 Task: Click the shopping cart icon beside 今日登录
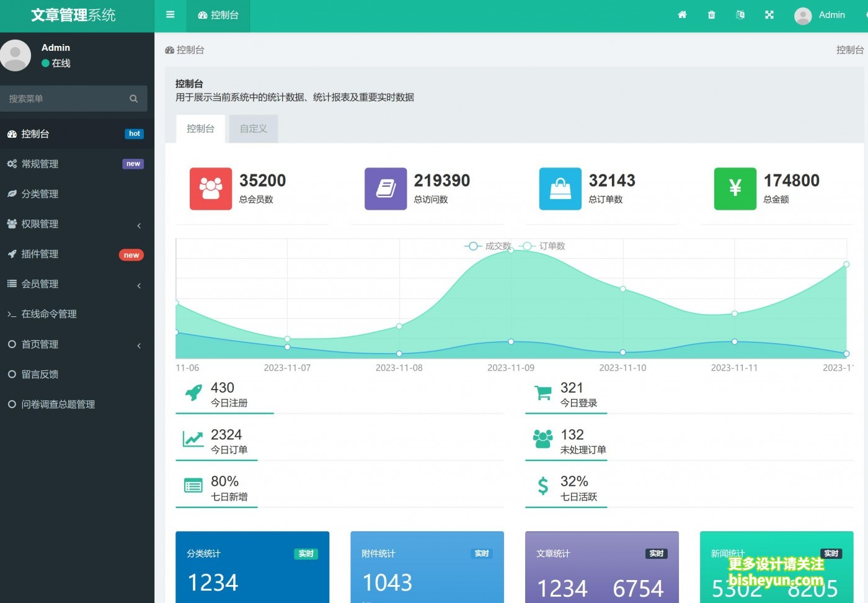coord(543,393)
